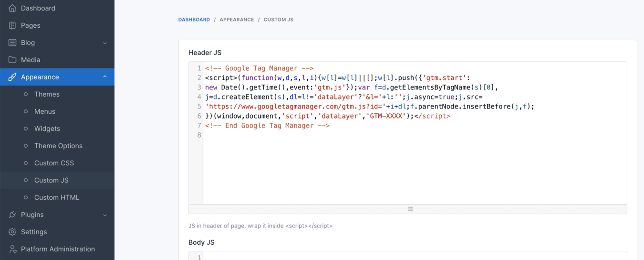This screenshot has width=644, height=260.
Task: Click the Body JS label
Action: 201,242
